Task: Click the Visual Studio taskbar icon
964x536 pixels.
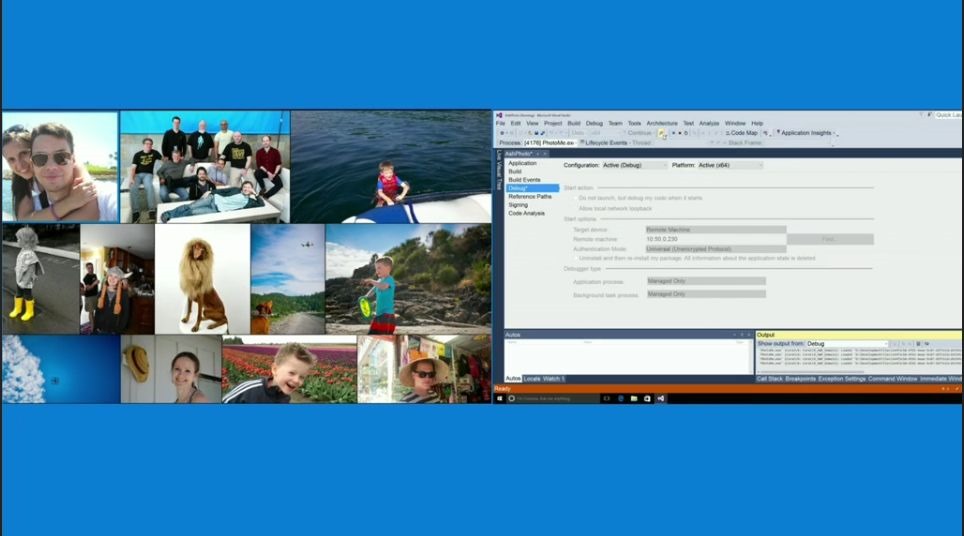Action: pyautogui.click(x=661, y=398)
